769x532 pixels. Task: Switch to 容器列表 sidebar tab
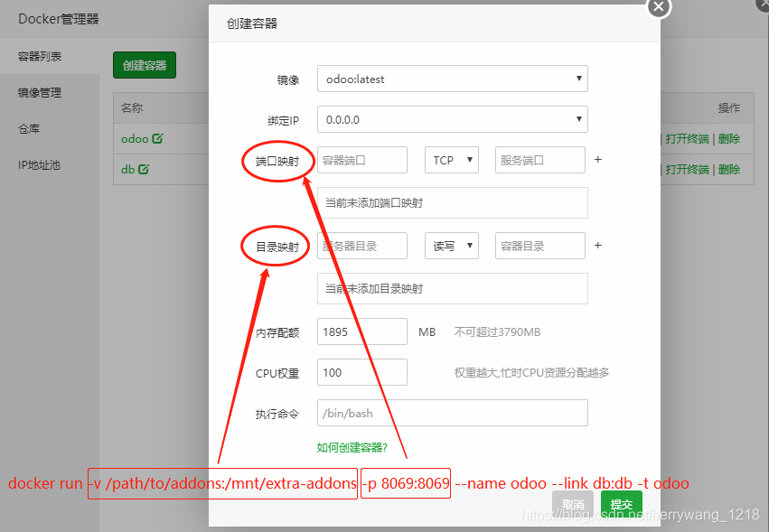[x=49, y=57]
